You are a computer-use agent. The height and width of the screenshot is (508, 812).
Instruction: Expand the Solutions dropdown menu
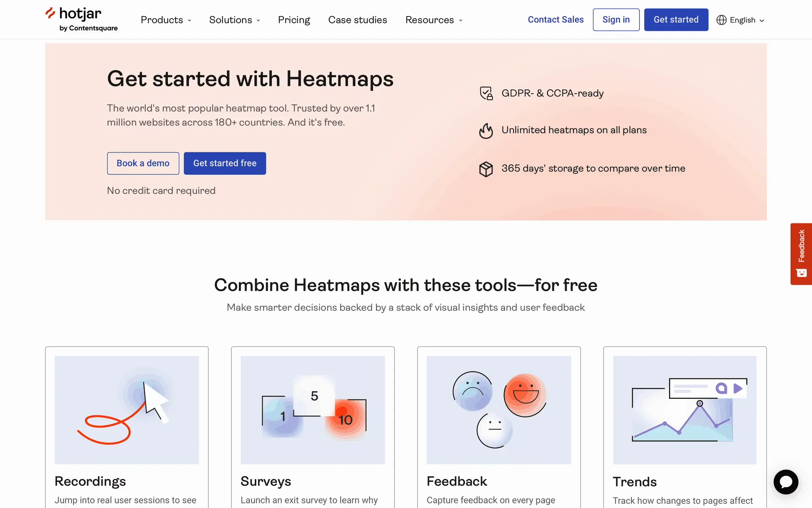pos(234,20)
